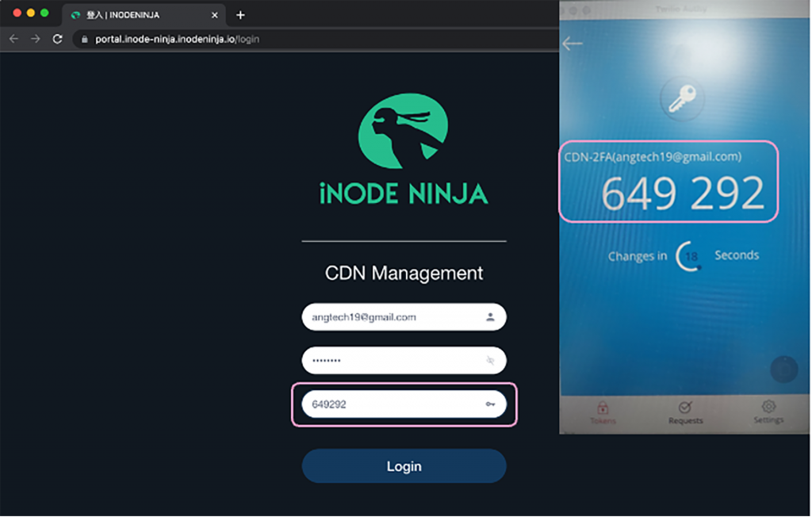
Task: Click the browser forward arrow
Action: pos(35,39)
